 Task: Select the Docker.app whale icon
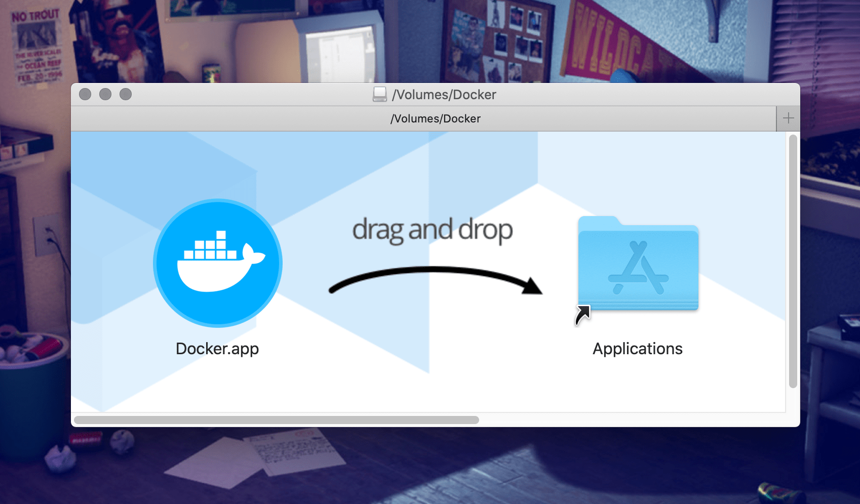pos(218,263)
